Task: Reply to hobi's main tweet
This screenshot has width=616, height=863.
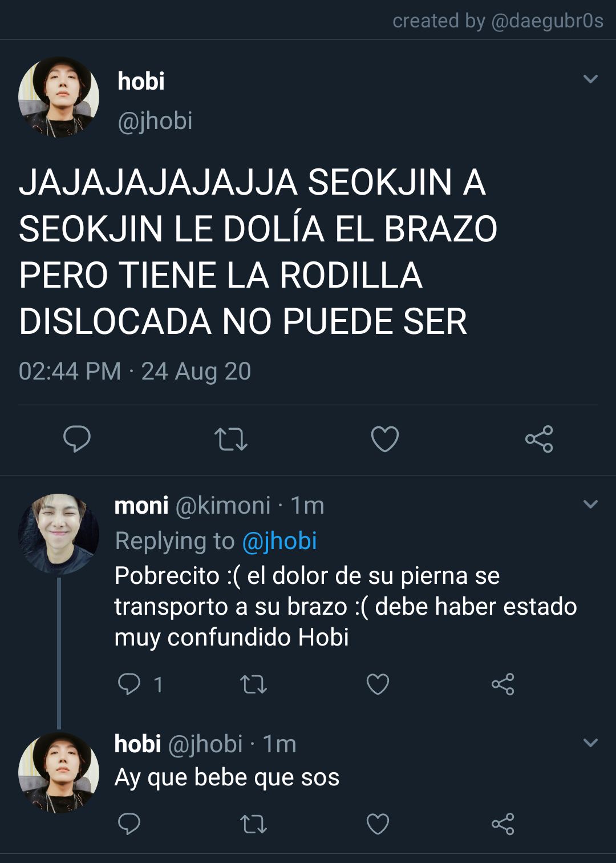Action: point(77,439)
